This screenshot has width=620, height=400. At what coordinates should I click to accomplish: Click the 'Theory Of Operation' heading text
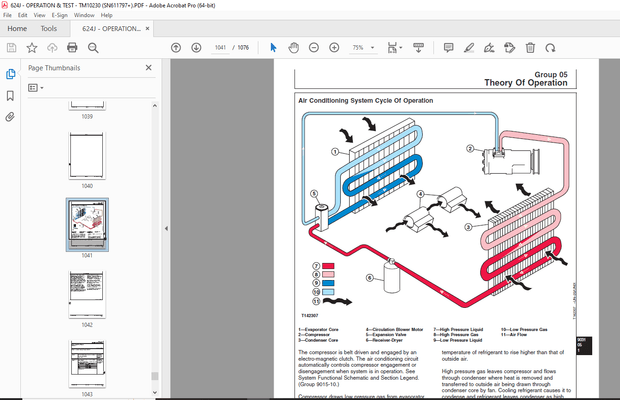525,83
